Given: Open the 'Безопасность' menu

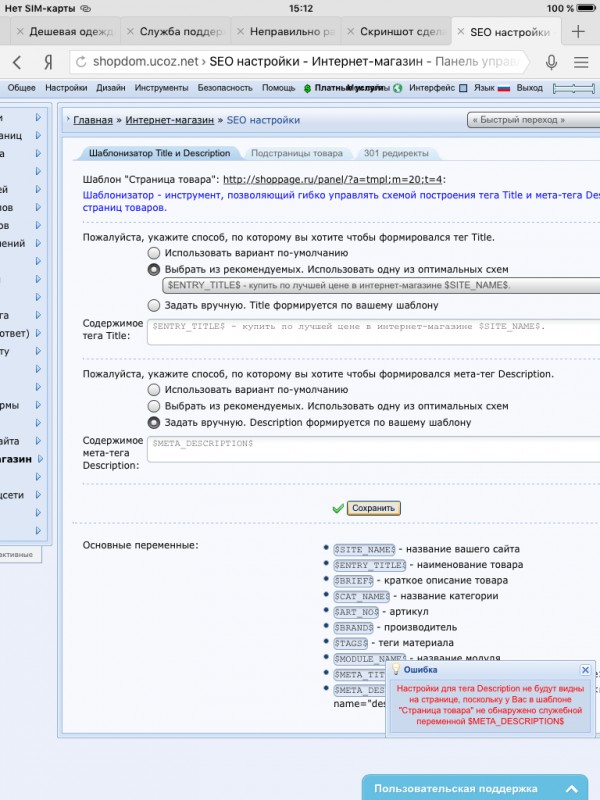Looking at the screenshot, I should click(225, 88).
